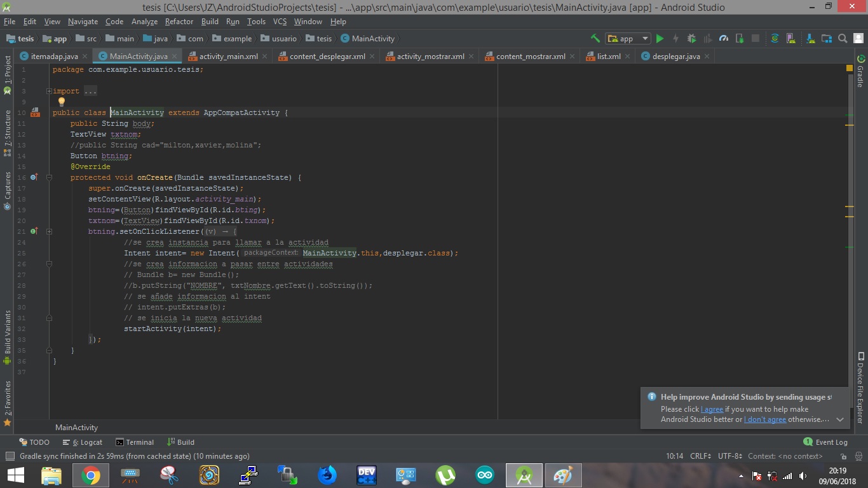
Task: Click the yellow lightbulb intention icon
Action: pos(62,102)
